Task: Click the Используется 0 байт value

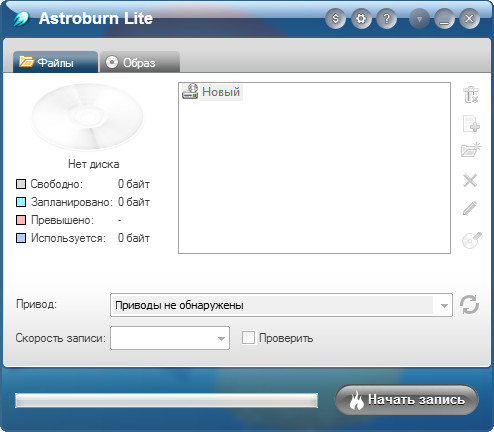Action: tap(134, 238)
